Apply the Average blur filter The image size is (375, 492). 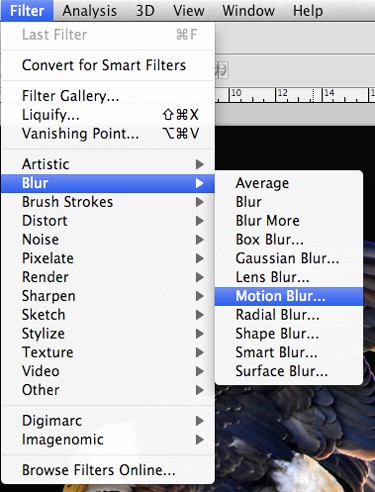coord(289,183)
